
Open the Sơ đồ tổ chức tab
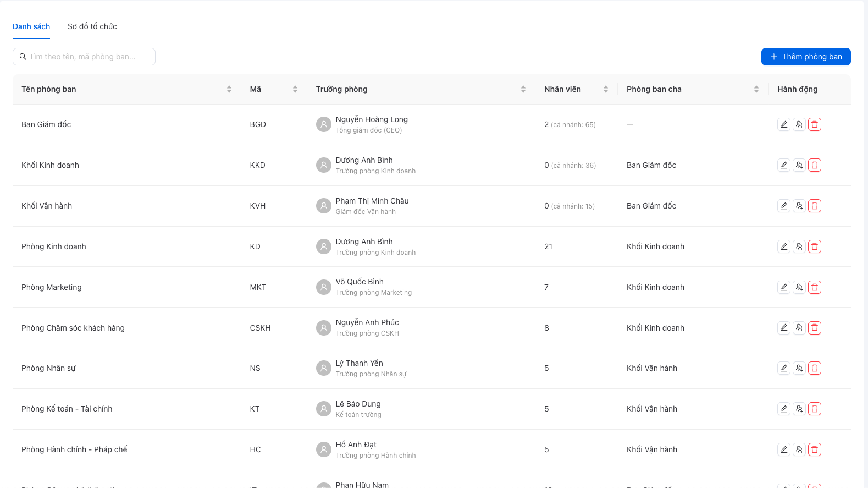click(x=92, y=26)
